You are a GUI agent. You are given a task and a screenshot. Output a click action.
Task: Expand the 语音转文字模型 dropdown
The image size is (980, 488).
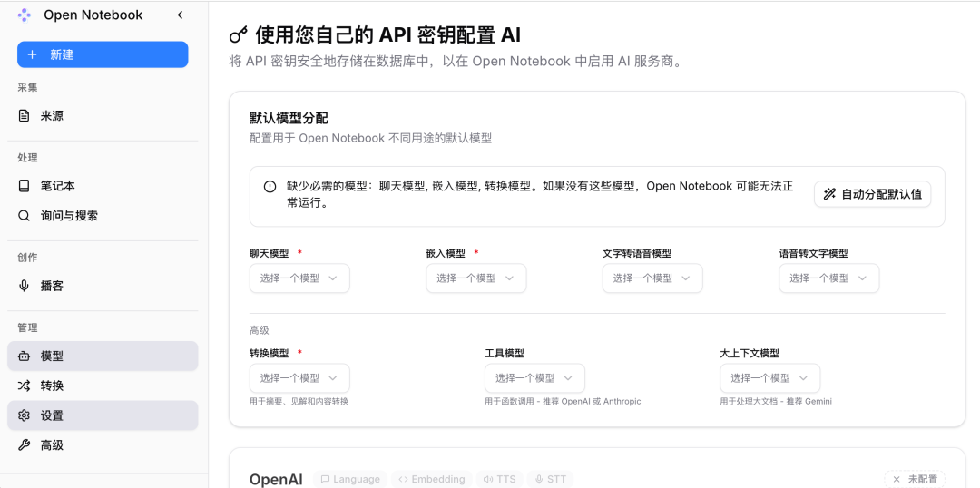pyautogui.click(x=828, y=278)
